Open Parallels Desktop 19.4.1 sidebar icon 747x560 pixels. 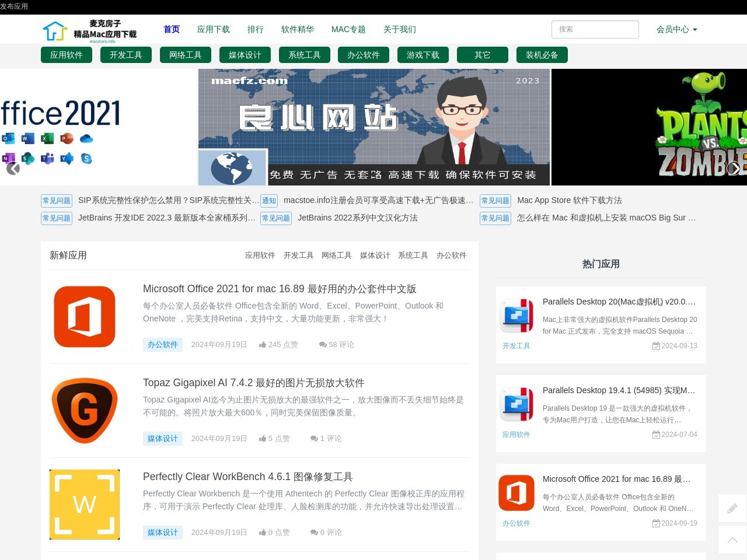coord(516,404)
